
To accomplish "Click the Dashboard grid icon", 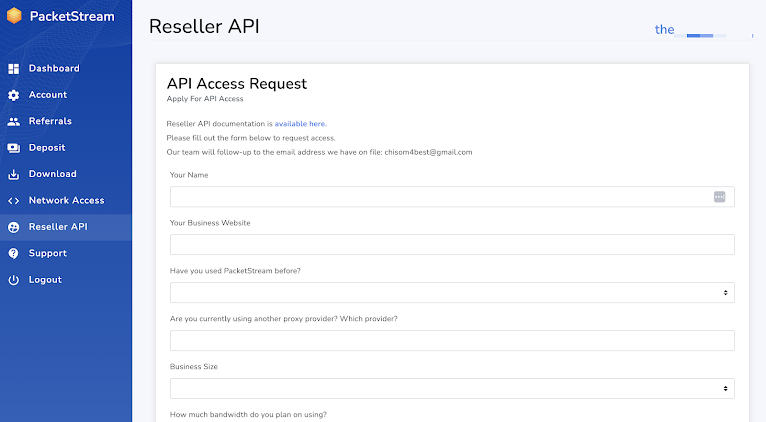I will coord(14,69).
